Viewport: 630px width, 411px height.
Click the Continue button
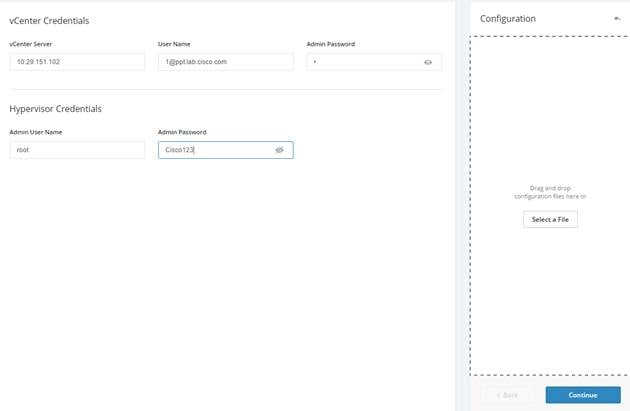[583, 395]
